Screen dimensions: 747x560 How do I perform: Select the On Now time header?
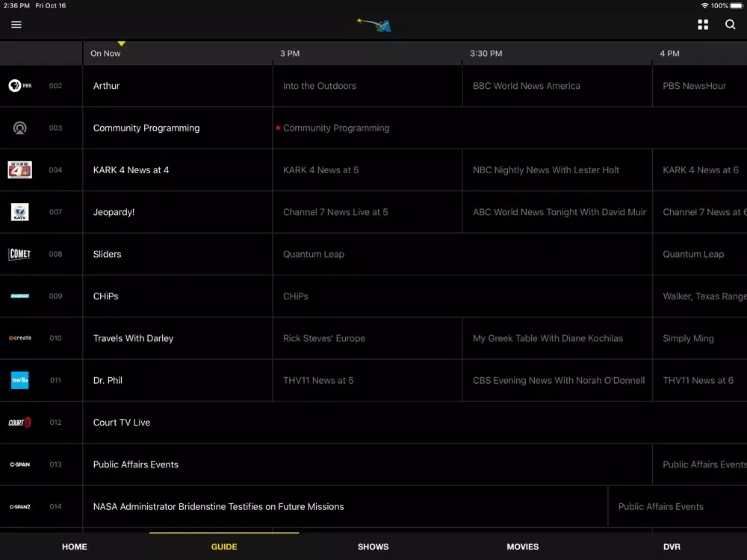click(105, 53)
